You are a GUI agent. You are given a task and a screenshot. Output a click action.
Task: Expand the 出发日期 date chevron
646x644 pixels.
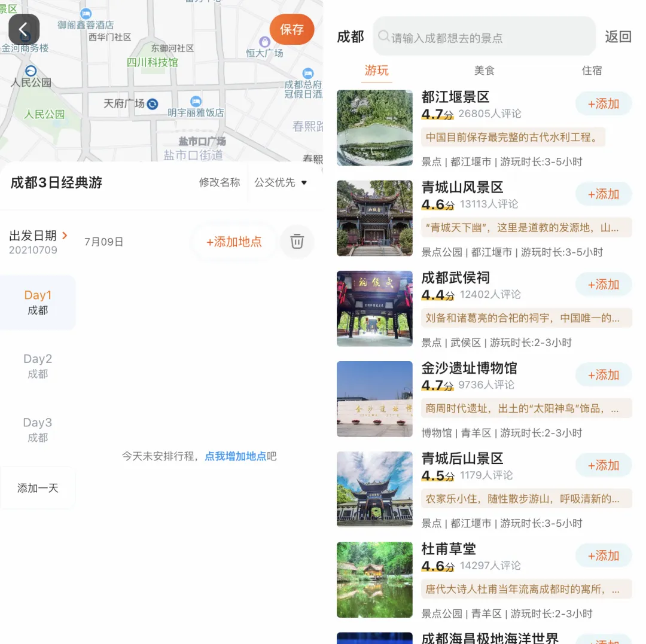pyautogui.click(x=65, y=235)
